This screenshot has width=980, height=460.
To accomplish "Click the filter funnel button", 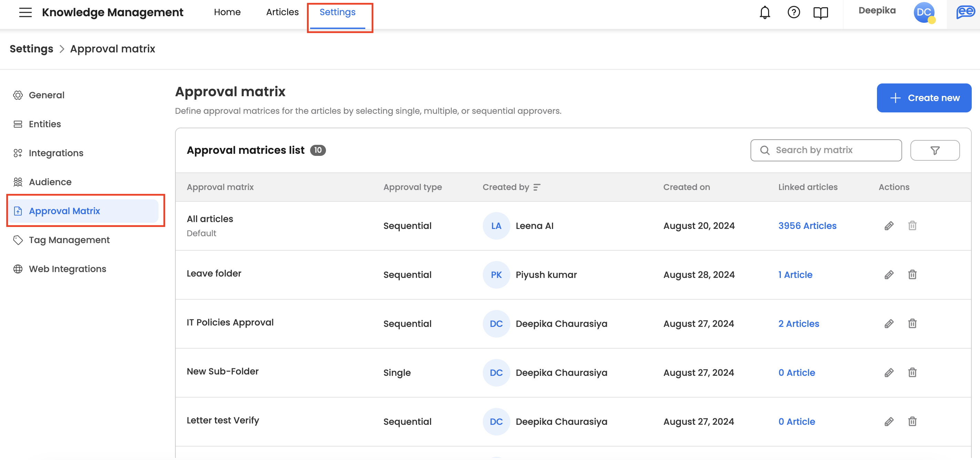I will [x=935, y=150].
